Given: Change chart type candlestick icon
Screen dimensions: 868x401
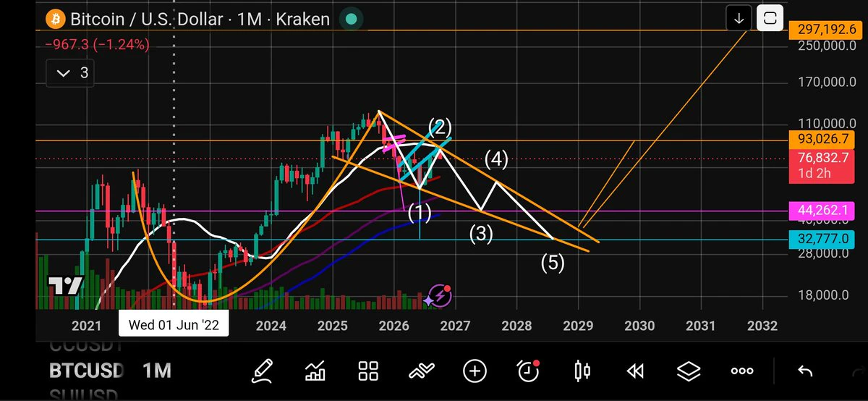Looking at the screenshot, I should (x=582, y=371).
